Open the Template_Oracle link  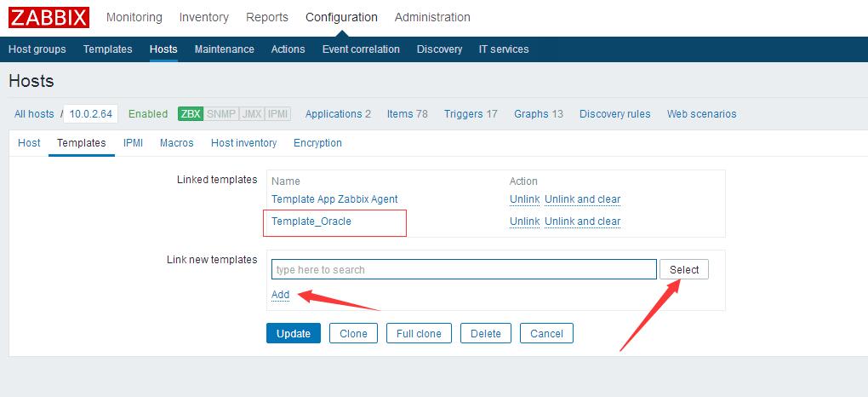click(311, 222)
